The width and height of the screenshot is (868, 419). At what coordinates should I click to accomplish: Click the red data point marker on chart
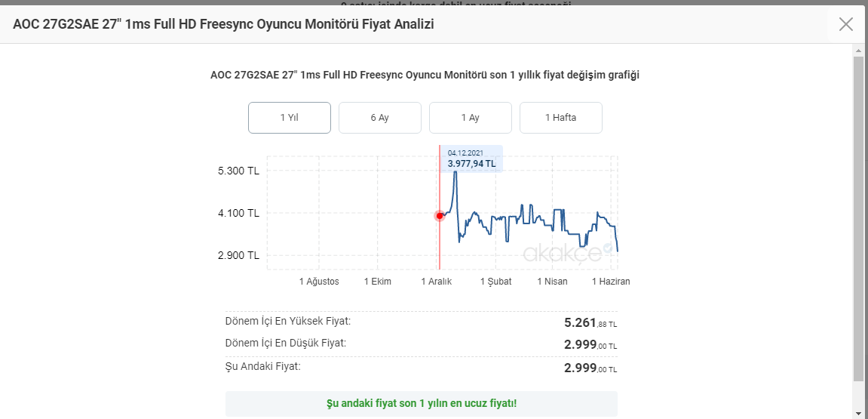(440, 216)
